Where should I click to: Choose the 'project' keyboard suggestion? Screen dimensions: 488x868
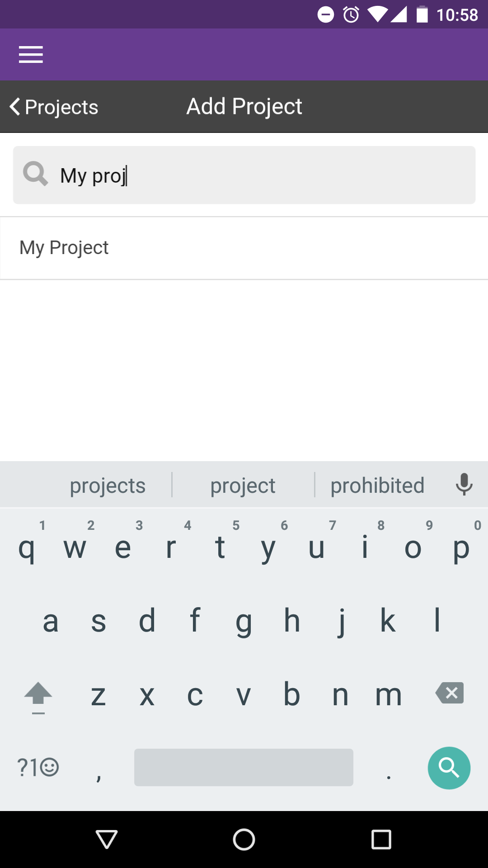point(243,486)
